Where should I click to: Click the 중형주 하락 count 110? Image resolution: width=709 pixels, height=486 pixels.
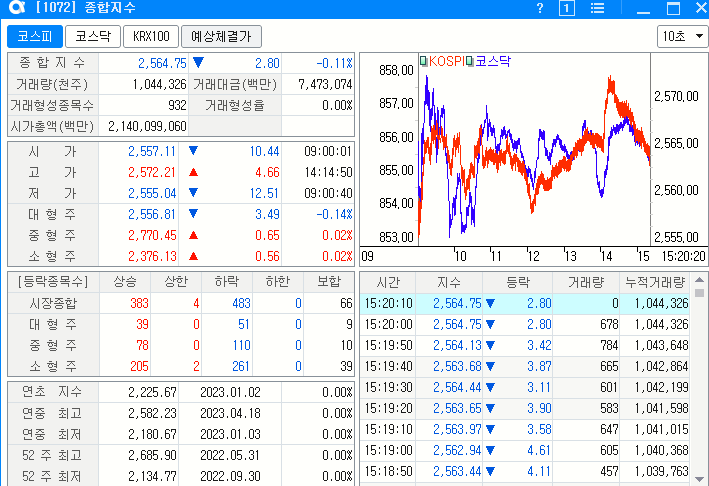point(241,345)
